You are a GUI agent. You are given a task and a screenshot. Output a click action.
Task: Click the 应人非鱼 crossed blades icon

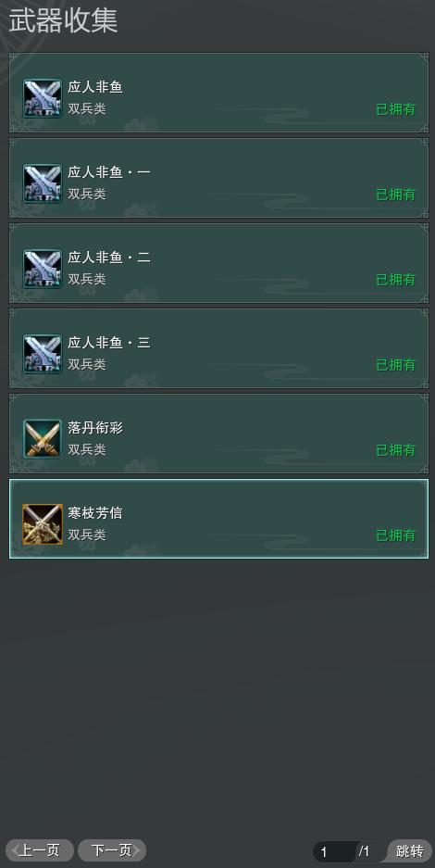pos(43,98)
